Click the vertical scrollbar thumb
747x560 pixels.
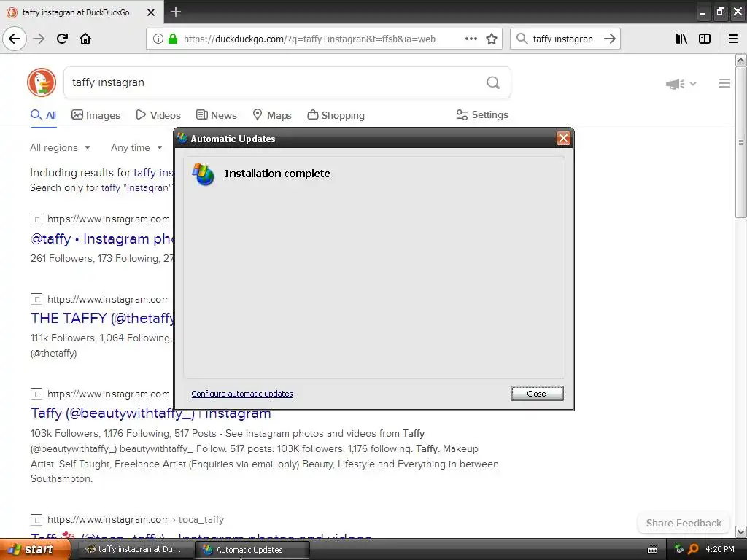click(x=740, y=142)
